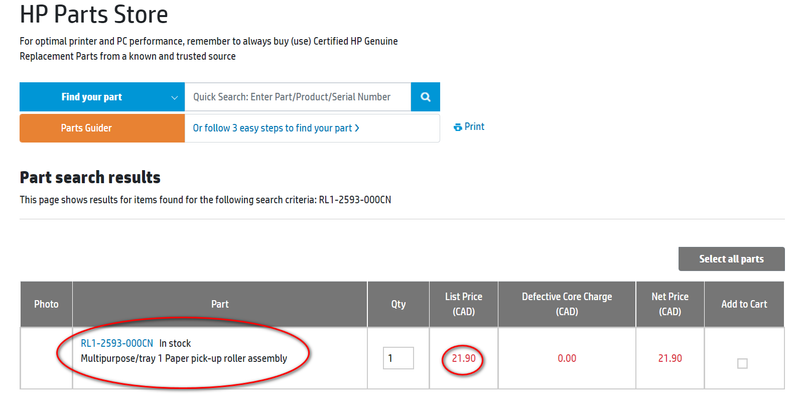The height and width of the screenshot is (409, 800).
Task: Click the Select all parts button
Action: 731,259
